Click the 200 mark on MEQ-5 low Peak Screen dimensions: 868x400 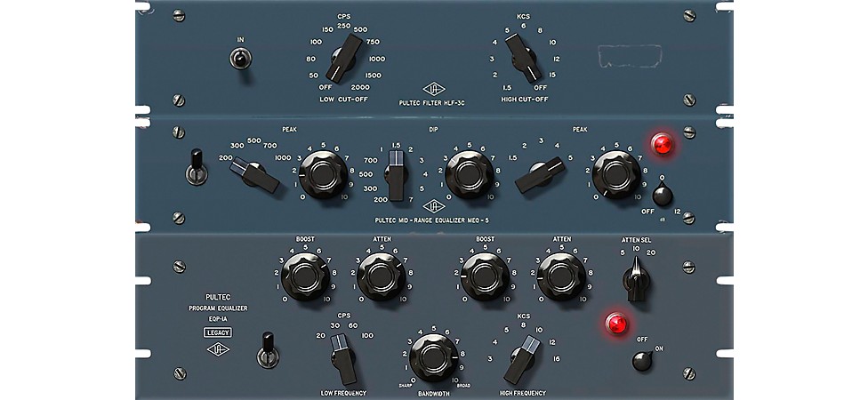pyautogui.click(x=225, y=157)
